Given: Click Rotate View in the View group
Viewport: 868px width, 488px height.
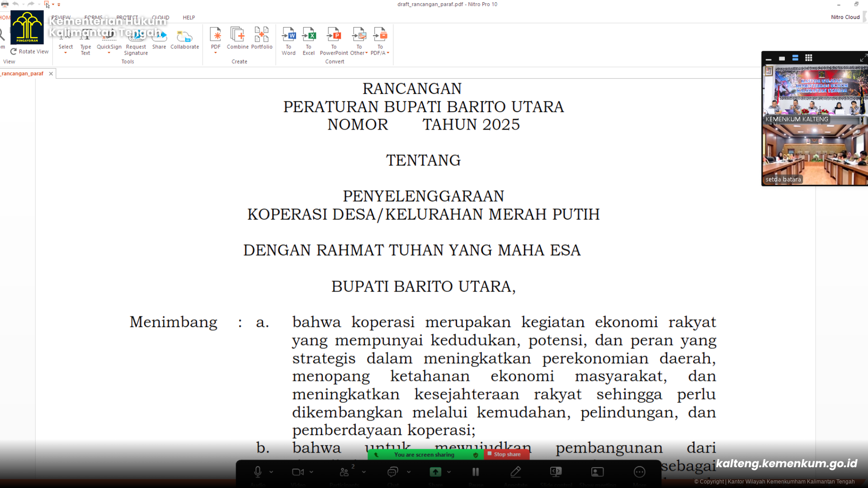Looking at the screenshot, I should tap(29, 52).
